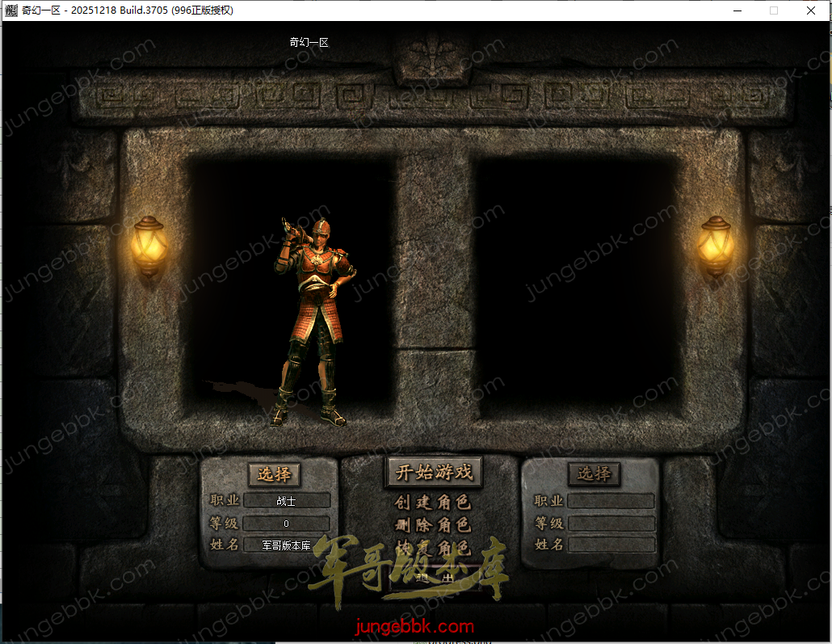Screen dimensions: 832x644
Task: Select the warrior character in the left alcove
Action: click(x=315, y=323)
